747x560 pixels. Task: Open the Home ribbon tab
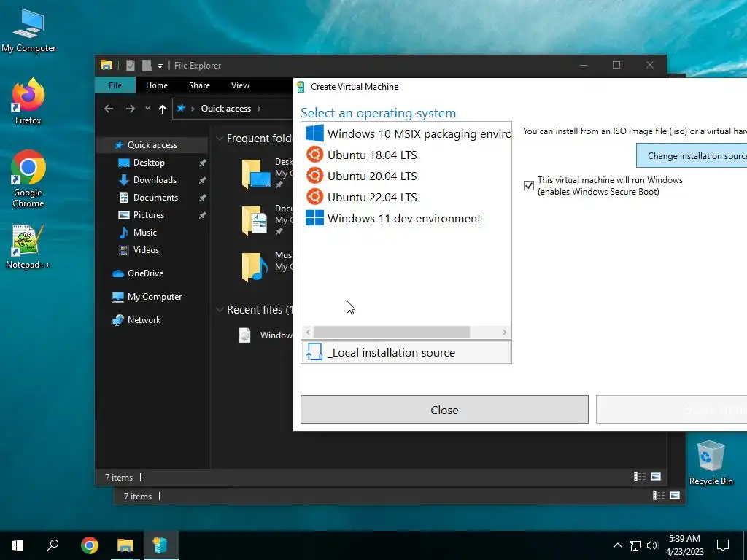click(157, 85)
